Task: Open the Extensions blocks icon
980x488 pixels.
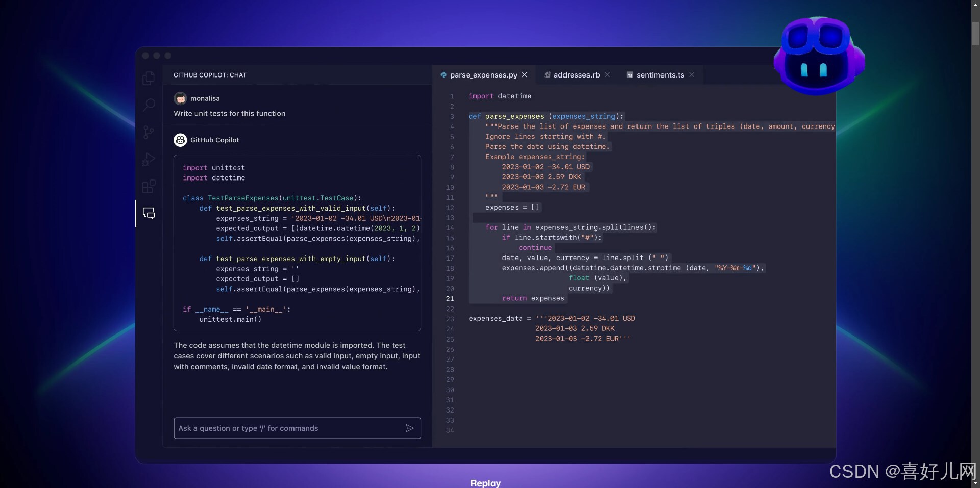Action: click(x=149, y=187)
